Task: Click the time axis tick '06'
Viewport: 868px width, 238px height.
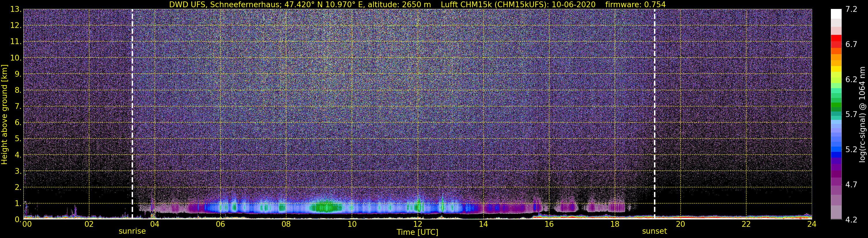Action: click(x=220, y=224)
